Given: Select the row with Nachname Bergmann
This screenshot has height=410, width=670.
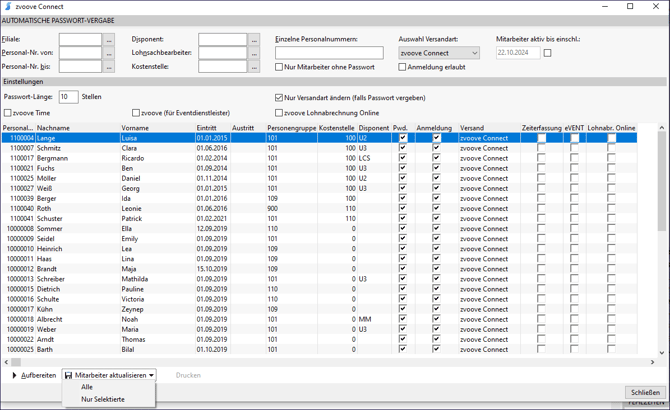Looking at the screenshot, I should click(x=319, y=158).
